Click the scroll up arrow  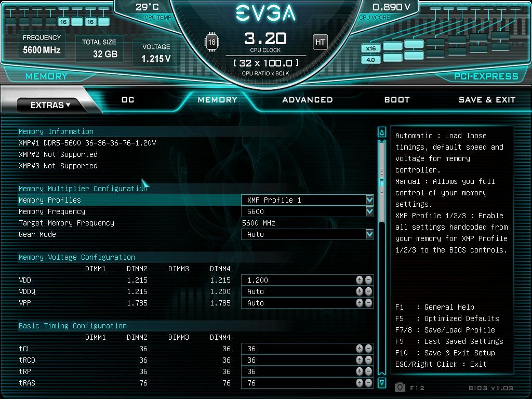382,132
